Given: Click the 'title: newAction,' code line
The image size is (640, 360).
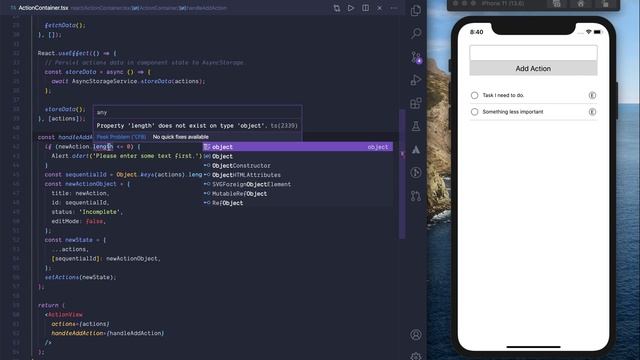Looking at the screenshot, I should click(x=80, y=193).
